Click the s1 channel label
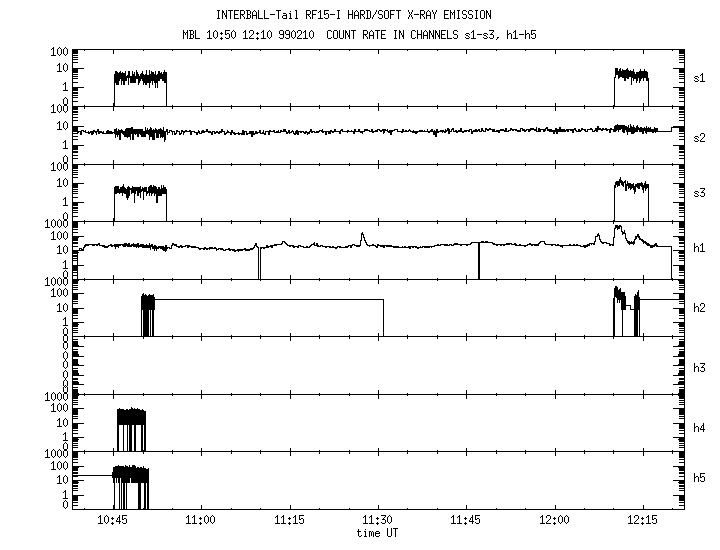Screen dimensions: 720x550 point(700,77)
